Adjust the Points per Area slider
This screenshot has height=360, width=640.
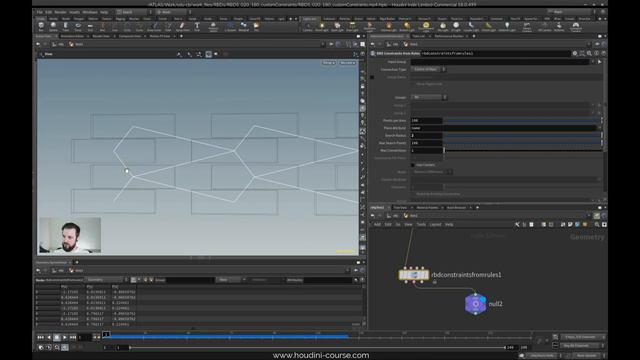pyautogui.click(x=522, y=120)
